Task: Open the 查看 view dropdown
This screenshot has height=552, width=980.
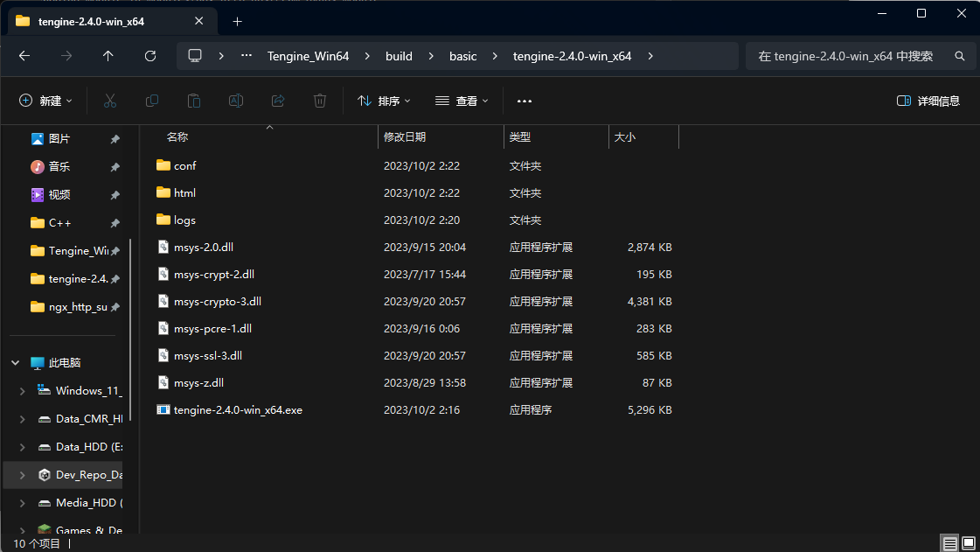Action: [x=462, y=101]
